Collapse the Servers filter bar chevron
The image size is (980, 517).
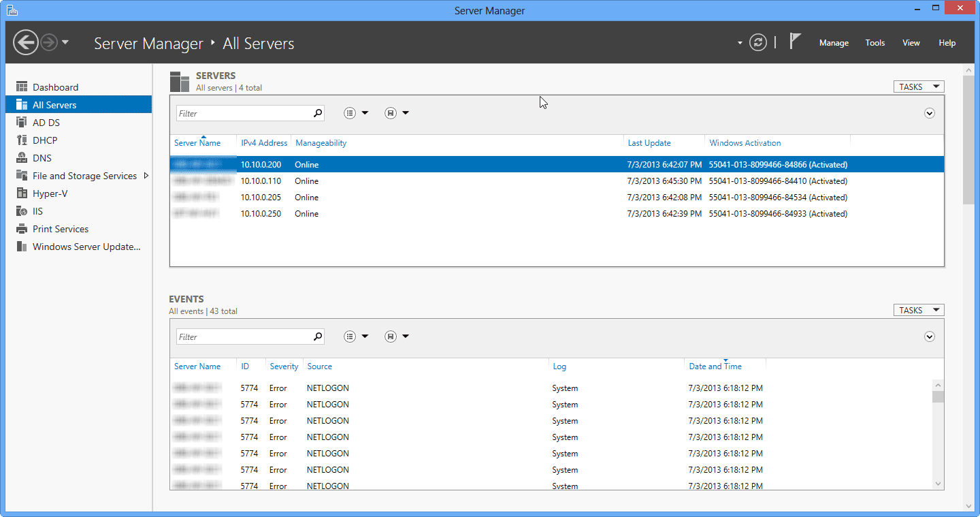pyautogui.click(x=930, y=113)
